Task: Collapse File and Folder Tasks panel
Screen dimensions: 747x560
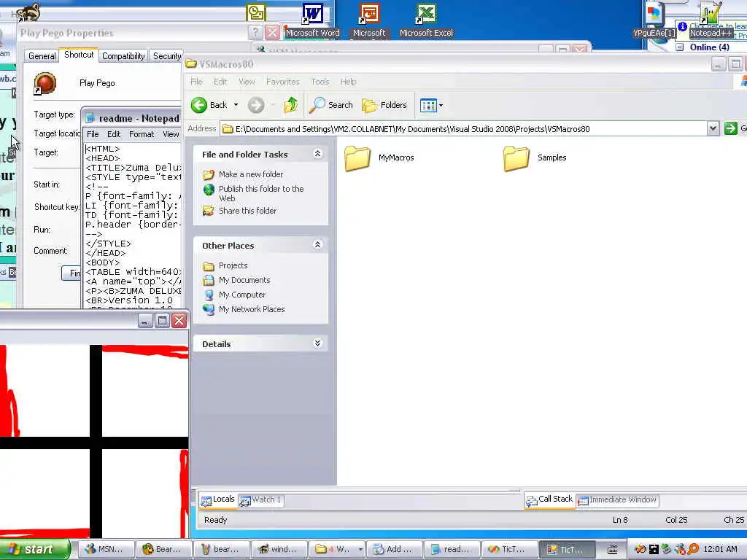Action: (317, 154)
